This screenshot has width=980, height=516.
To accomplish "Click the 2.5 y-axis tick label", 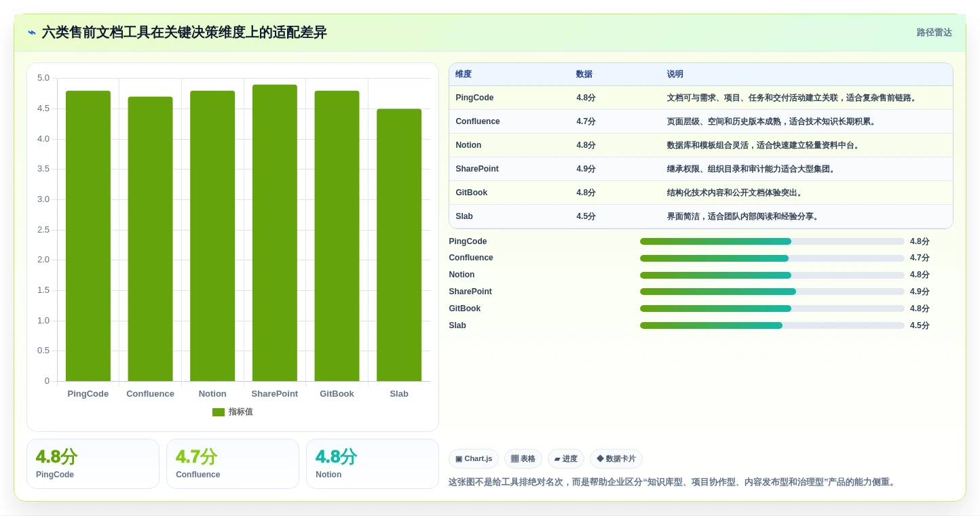I will (x=43, y=230).
